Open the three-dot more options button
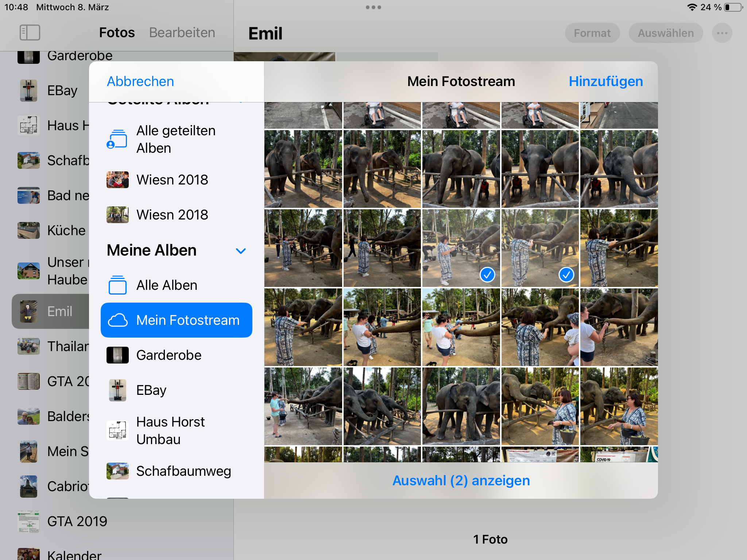The width and height of the screenshot is (747, 560). (x=722, y=33)
